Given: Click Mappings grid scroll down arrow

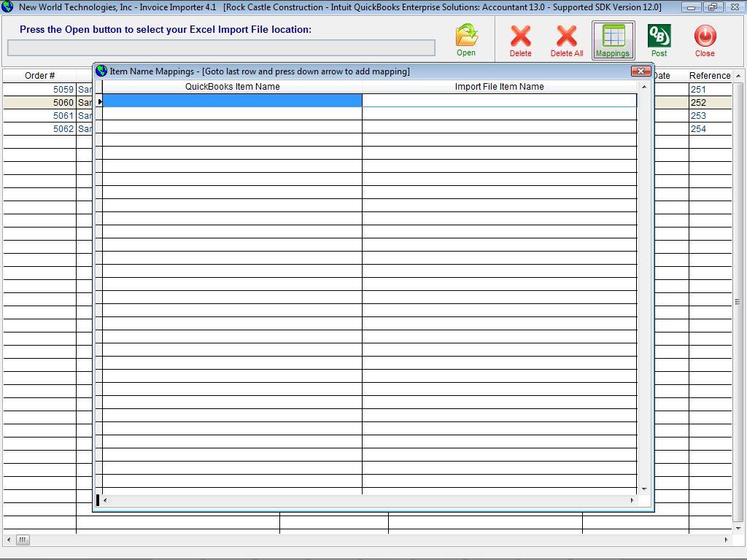Looking at the screenshot, I should [644, 489].
